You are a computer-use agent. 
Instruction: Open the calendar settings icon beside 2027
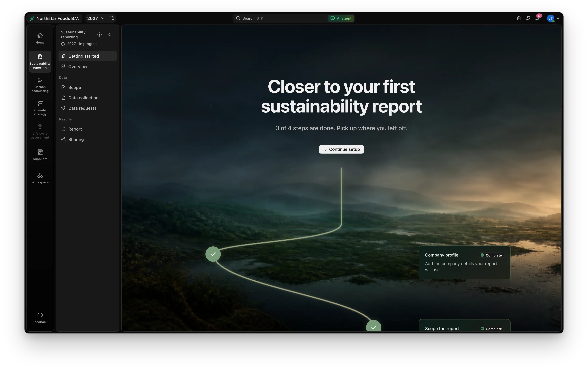click(112, 18)
